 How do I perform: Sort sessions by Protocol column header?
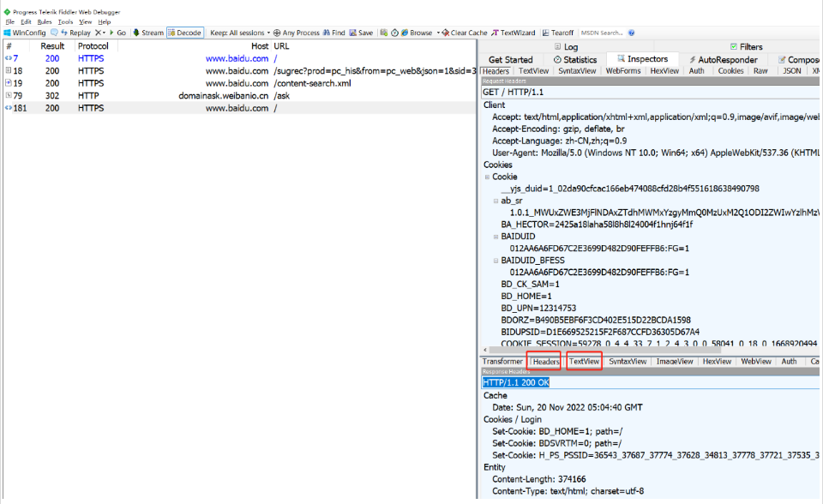(x=93, y=46)
